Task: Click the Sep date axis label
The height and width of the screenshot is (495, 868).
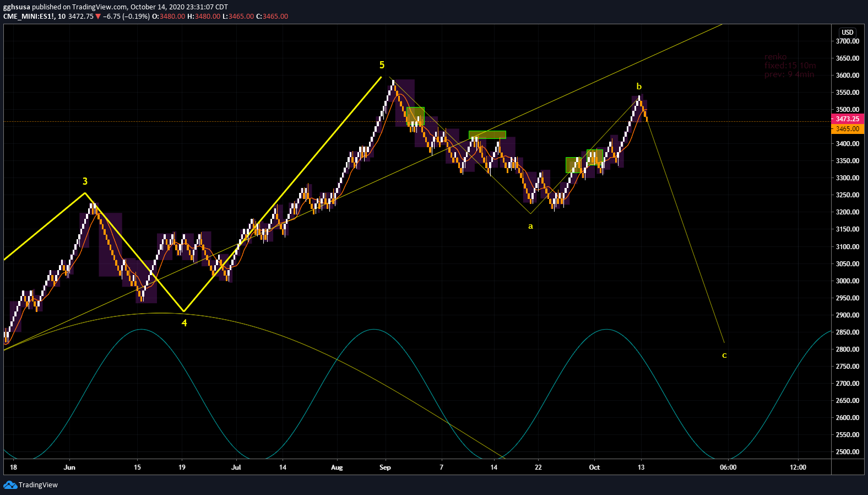Action: coord(386,467)
